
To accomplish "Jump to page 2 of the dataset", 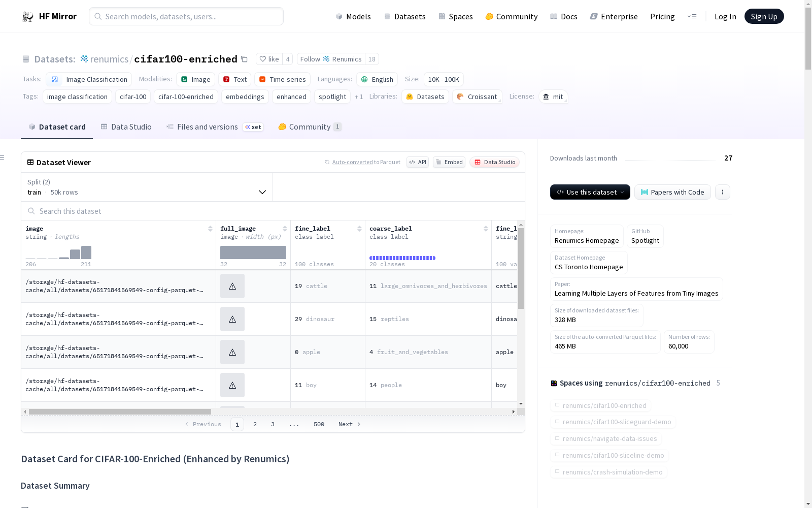I will point(255,424).
